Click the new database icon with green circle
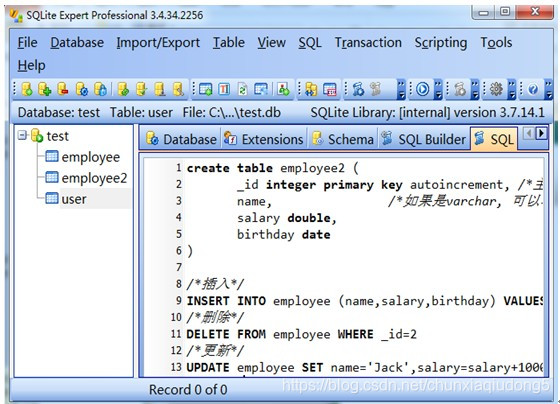560x404 pixels. coord(27,89)
